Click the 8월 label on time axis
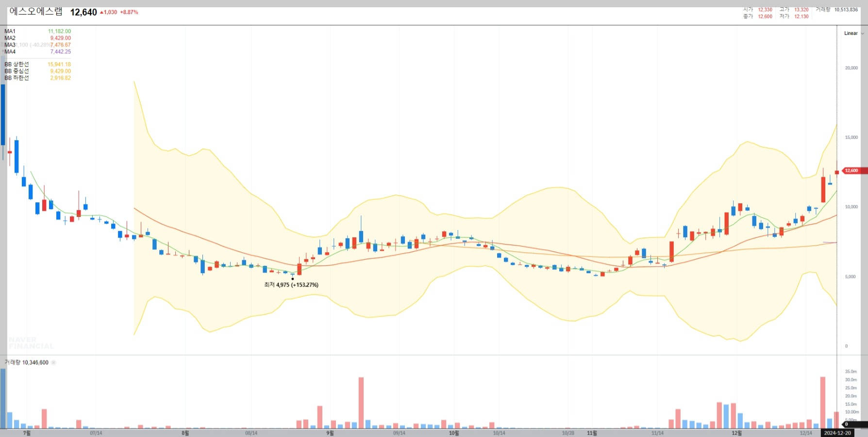 [185, 433]
